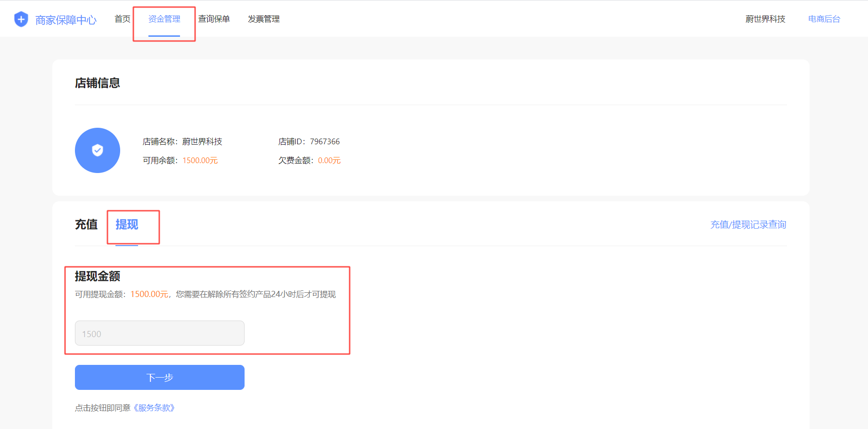Open the 电商后台 link

click(x=824, y=19)
